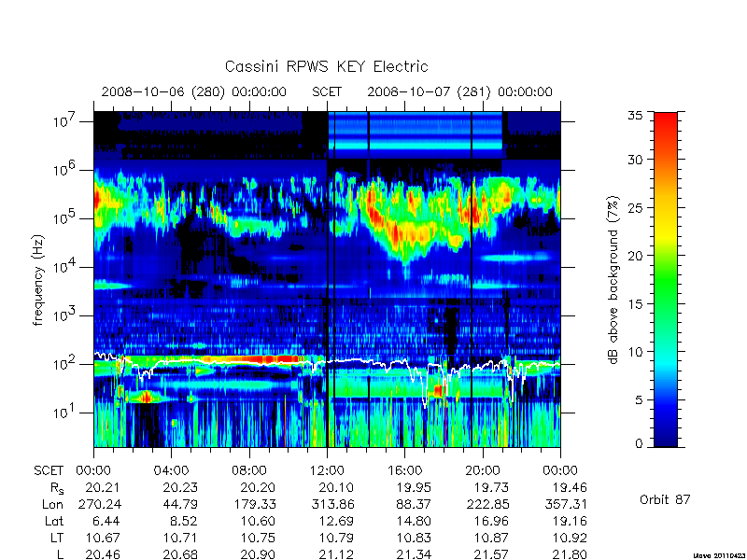Select the start date '2008-10-06 (280) 00:00:00'
The width and height of the screenshot is (747, 560).
(x=194, y=91)
